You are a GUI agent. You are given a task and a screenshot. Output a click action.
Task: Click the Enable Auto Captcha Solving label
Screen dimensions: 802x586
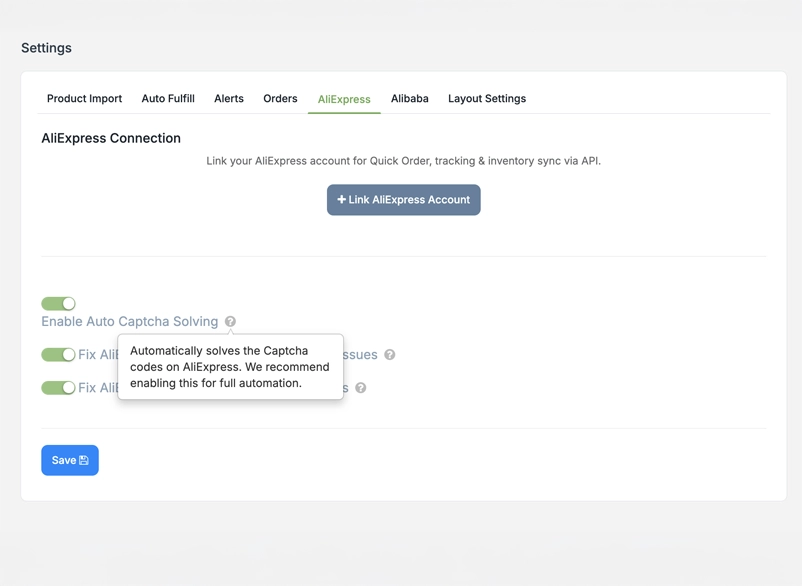tap(129, 322)
